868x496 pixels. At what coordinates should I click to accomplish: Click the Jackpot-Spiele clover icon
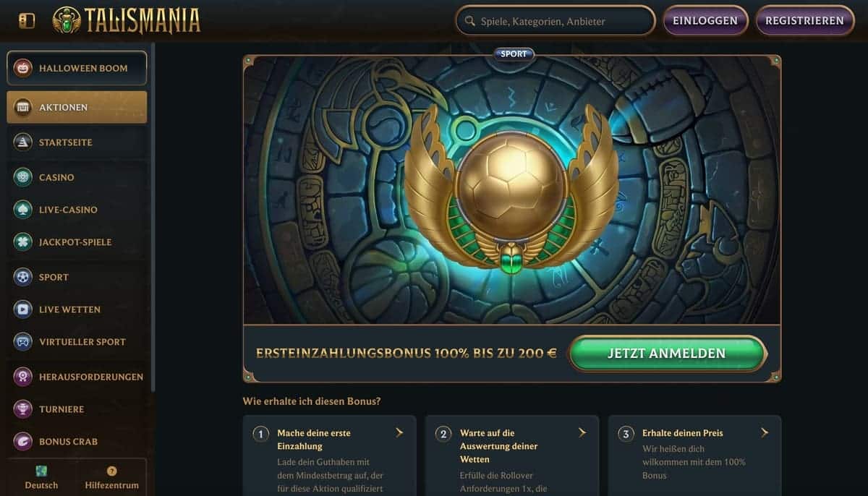point(23,242)
